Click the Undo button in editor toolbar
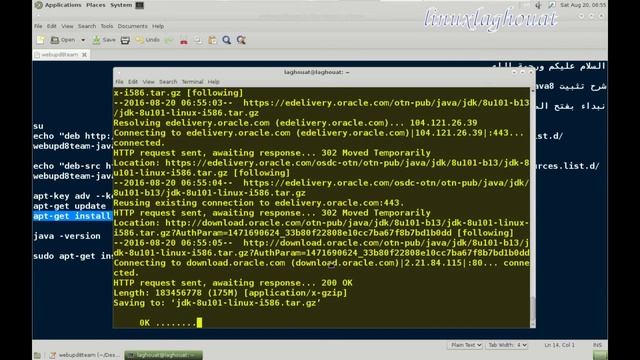The width and height of the screenshot is (640, 360). pyautogui.click(x=148, y=40)
